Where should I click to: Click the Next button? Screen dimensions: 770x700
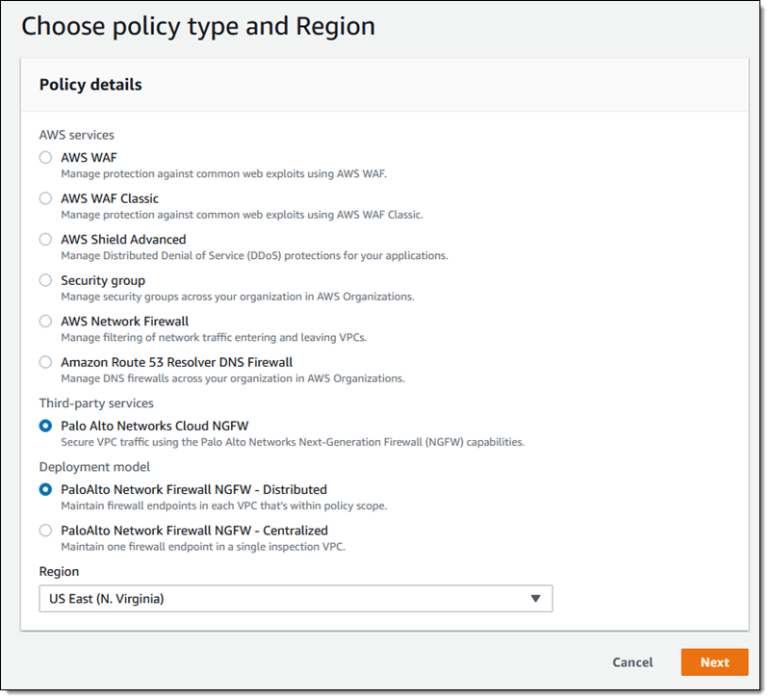[714, 662]
